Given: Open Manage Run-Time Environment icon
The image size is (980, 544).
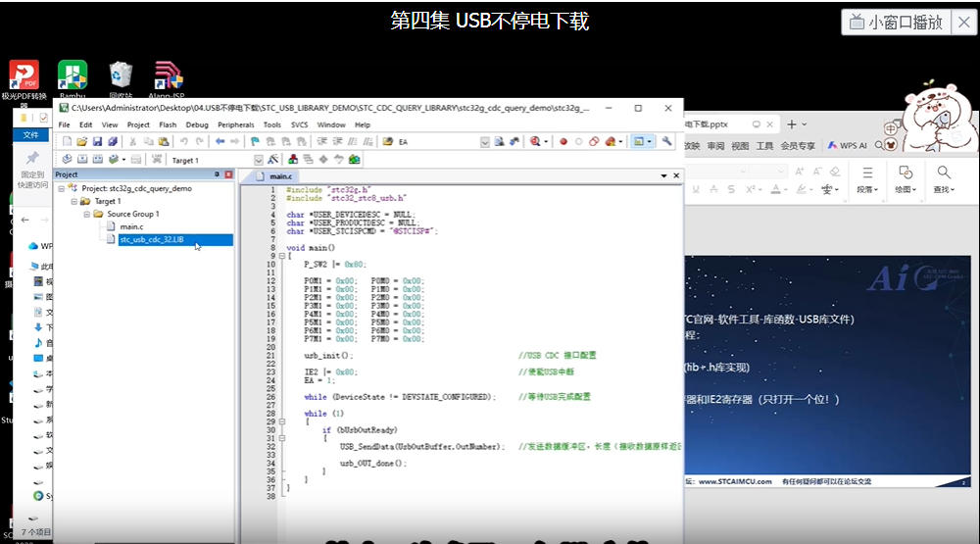Looking at the screenshot, I should click(323, 160).
